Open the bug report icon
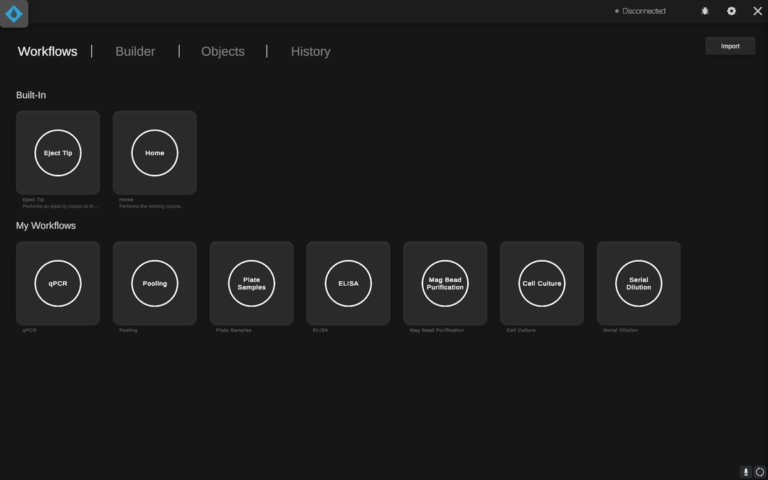The width and height of the screenshot is (768, 480). [705, 11]
